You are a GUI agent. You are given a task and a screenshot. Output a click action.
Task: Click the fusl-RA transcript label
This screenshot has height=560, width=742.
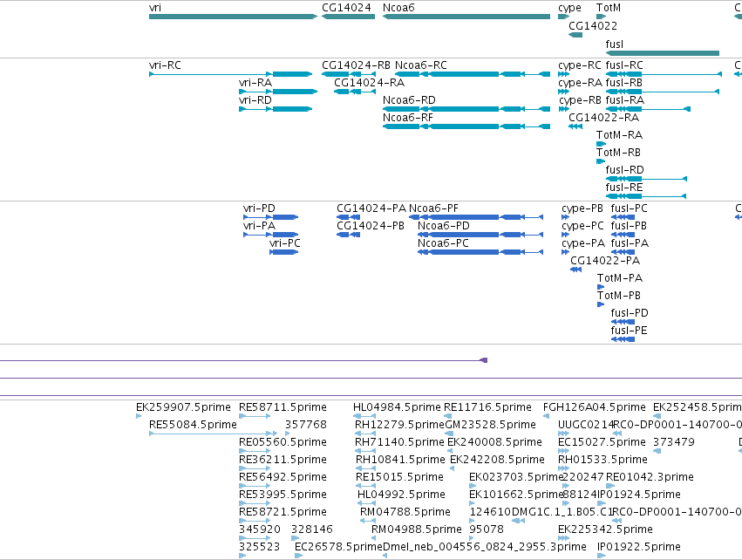click(x=624, y=100)
